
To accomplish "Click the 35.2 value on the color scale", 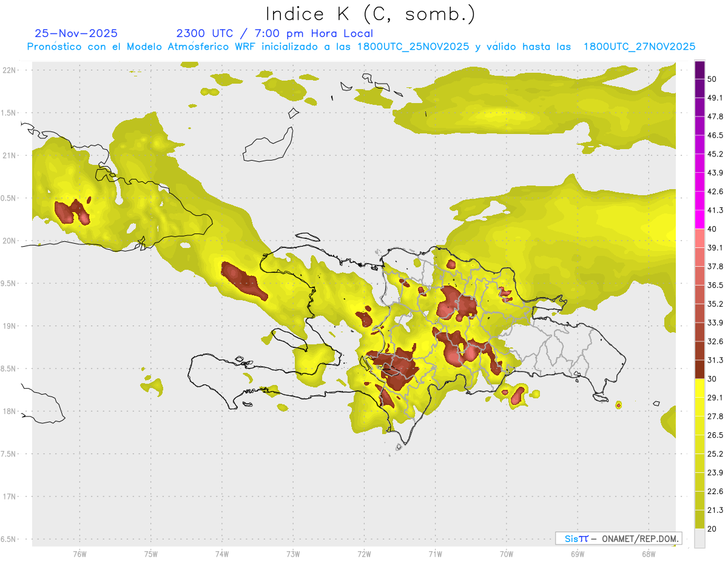I will click(x=715, y=304).
